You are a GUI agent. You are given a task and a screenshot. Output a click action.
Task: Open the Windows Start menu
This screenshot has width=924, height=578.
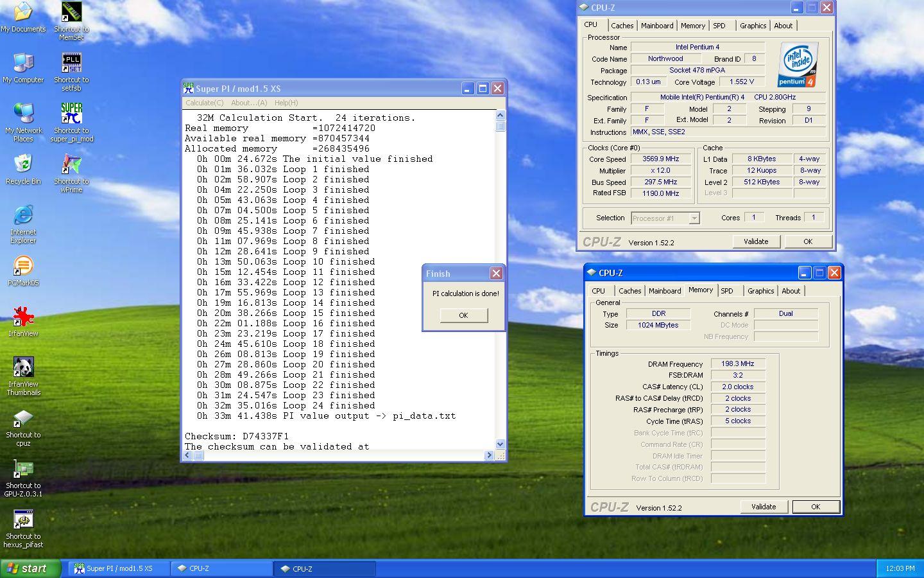[x=30, y=568]
